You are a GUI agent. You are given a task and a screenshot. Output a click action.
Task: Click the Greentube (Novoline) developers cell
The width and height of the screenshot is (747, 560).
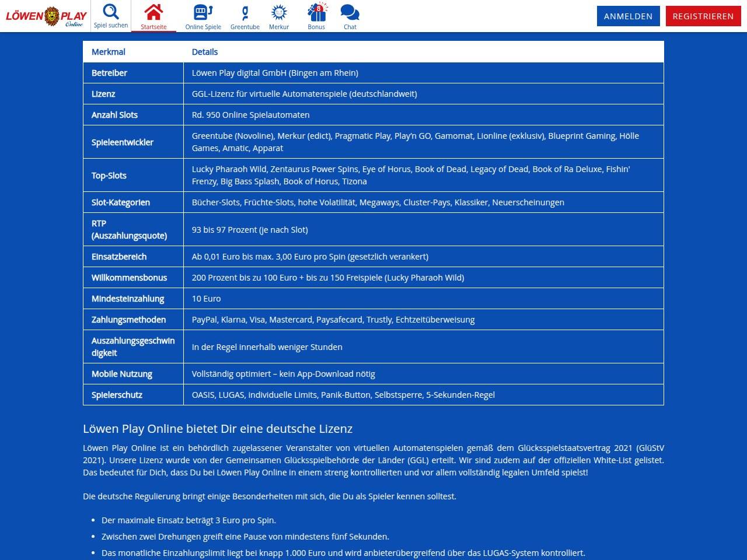[423, 142]
